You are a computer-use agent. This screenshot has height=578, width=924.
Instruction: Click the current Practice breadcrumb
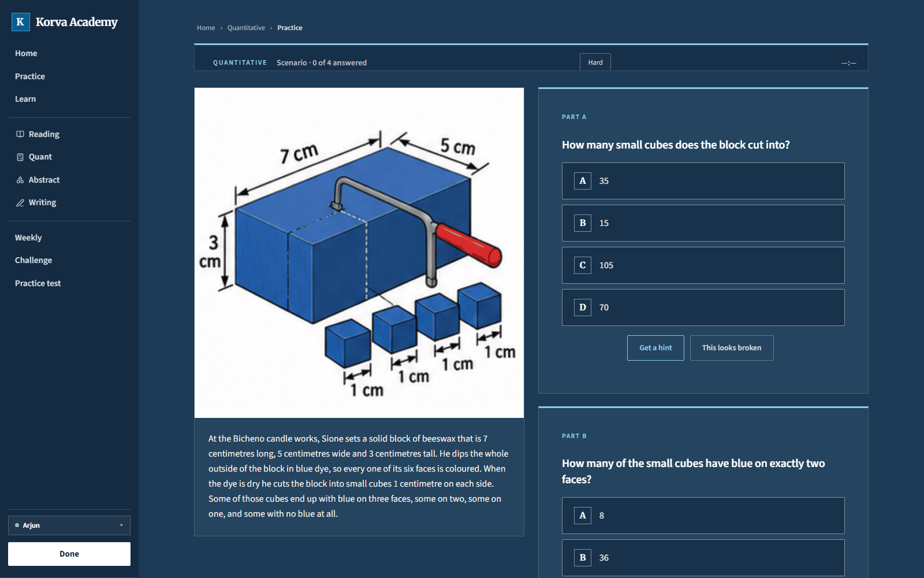(290, 28)
